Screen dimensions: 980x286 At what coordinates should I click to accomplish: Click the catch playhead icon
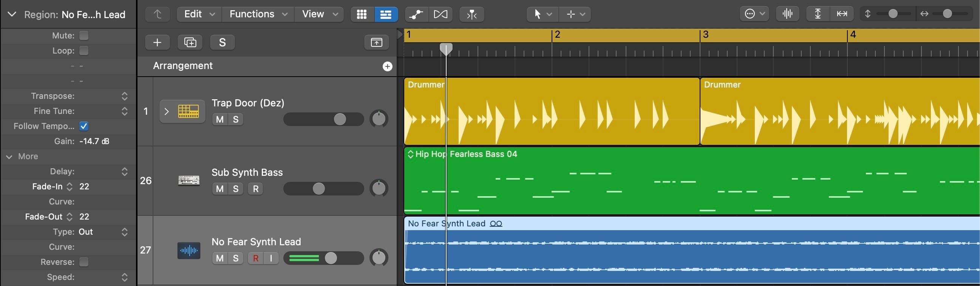pyautogui.click(x=471, y=14)
